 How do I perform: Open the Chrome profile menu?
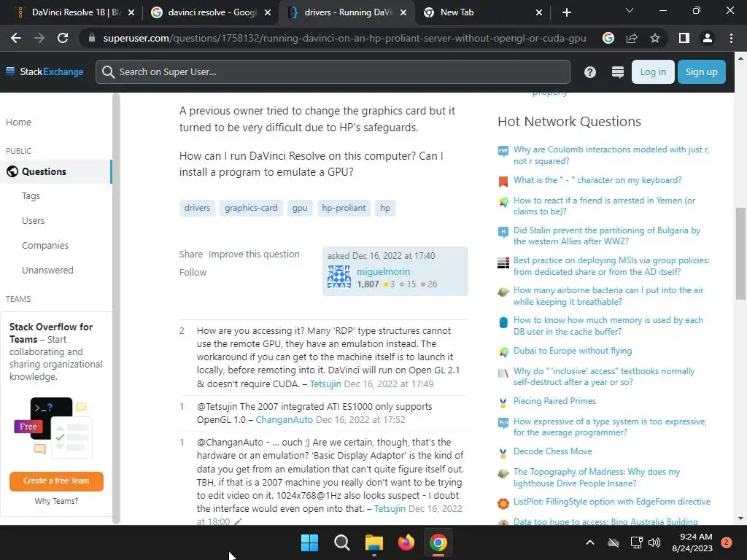pos(708,38)
